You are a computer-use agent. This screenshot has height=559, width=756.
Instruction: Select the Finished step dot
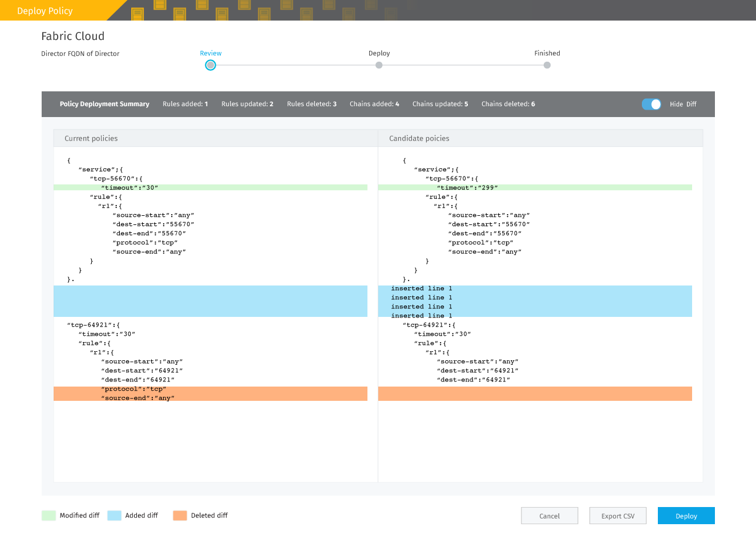(x=547, y=65)
